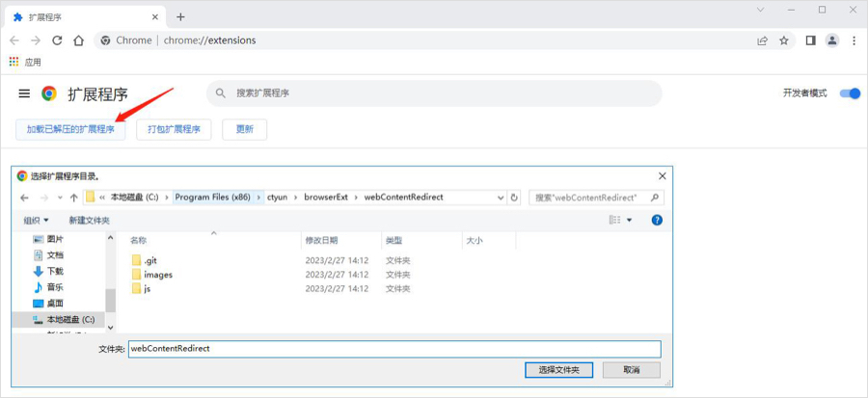868x398 pixels.
Task: Click the Chrome logo beside 扩展程序
Action: pyautogui.click(x=49, y=93)
